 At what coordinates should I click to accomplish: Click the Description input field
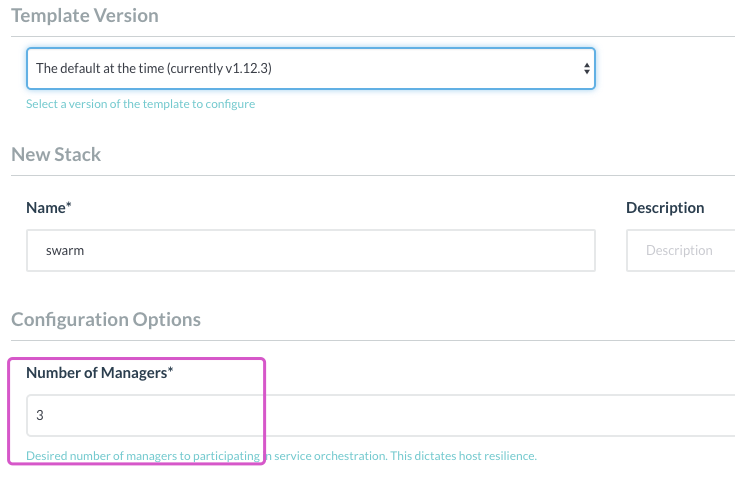tap(680, 251)
